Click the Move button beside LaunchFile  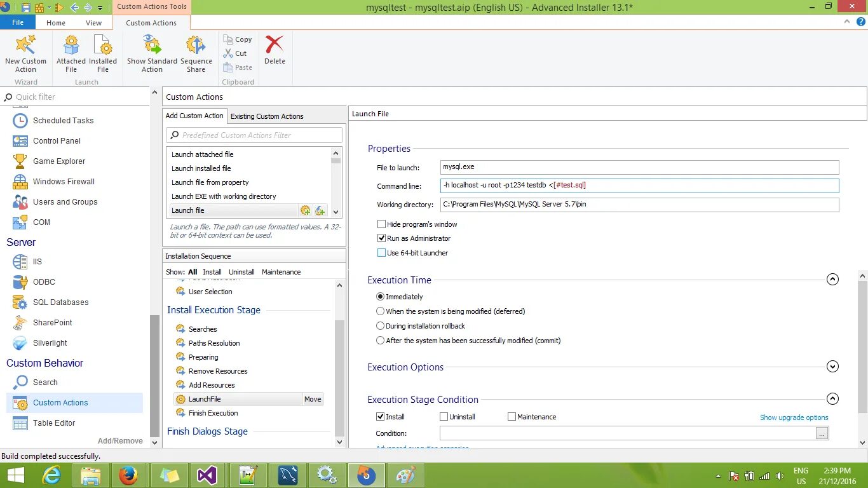tap(313, 399)
